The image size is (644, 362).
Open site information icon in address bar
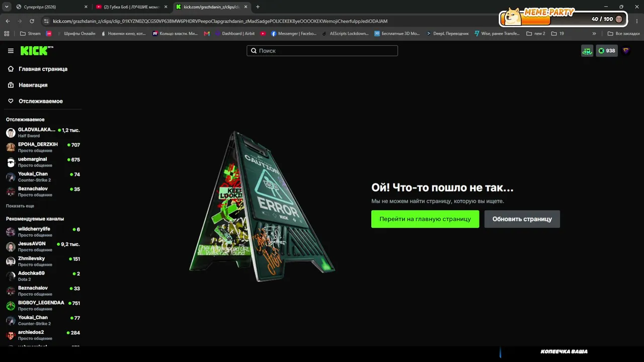(x=46, y=21)
